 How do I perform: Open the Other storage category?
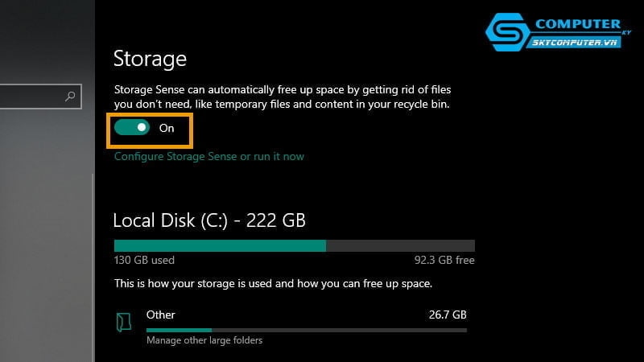161,315
